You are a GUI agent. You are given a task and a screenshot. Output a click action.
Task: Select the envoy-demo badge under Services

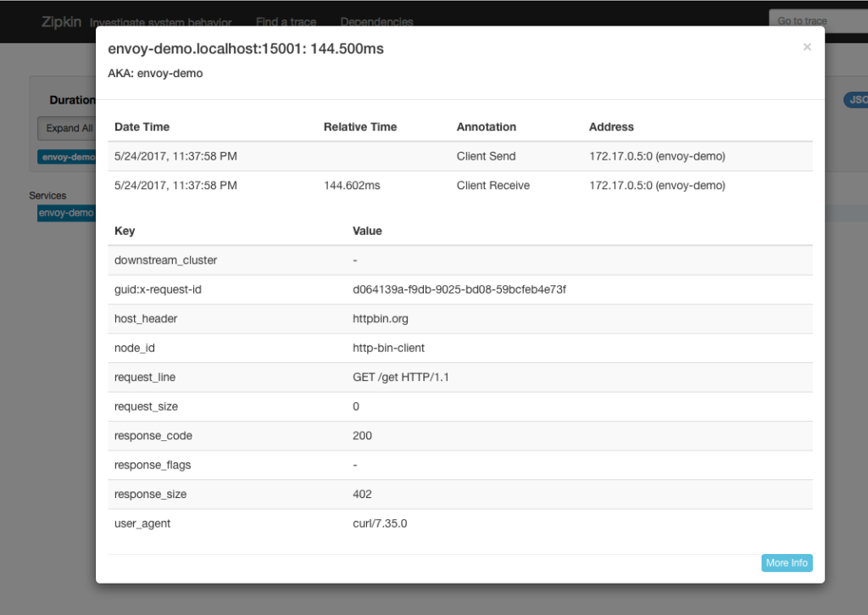67,213
